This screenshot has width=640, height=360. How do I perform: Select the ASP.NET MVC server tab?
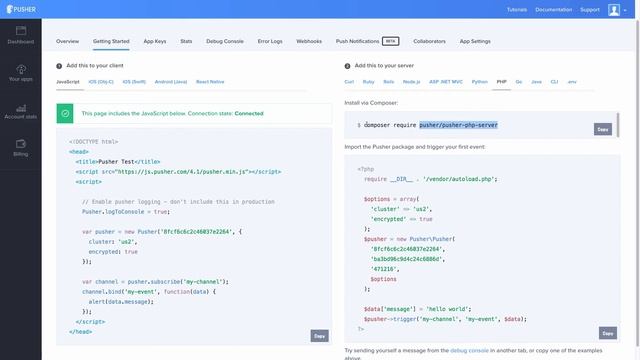click(446, 82)
